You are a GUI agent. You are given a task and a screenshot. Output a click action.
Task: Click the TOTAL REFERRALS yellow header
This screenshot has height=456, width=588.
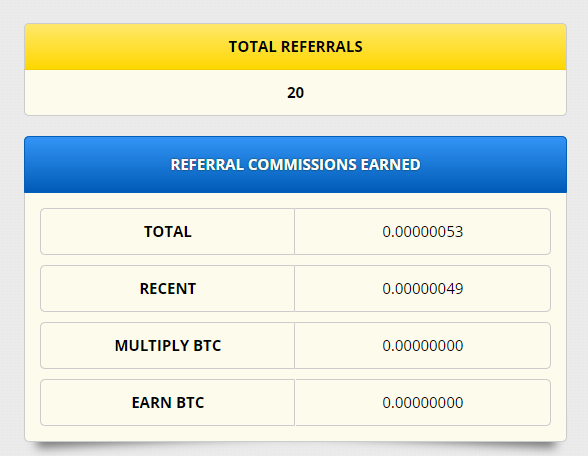(296, 47)
